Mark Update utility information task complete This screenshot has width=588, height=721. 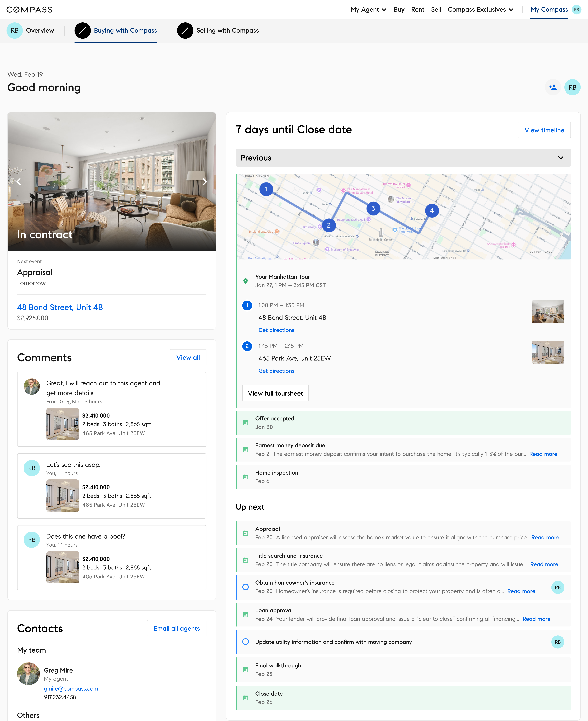click(x=246, y=642)
